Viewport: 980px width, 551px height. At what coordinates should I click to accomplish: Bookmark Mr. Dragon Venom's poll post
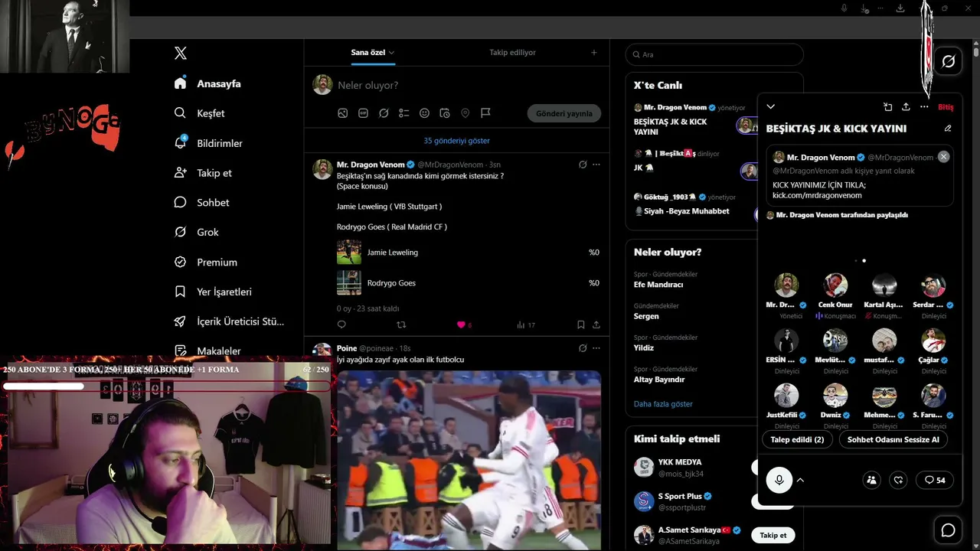tap(581, 324)
